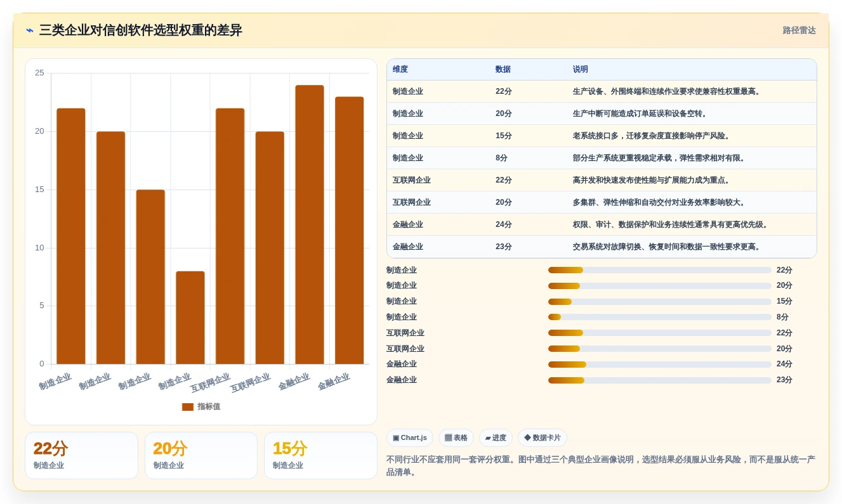Click table text 高并发和快速发布使性能与扩展能力成为重点。
Image resolution: width=842 pixels, height=504 pixels.
pos(652,180)
